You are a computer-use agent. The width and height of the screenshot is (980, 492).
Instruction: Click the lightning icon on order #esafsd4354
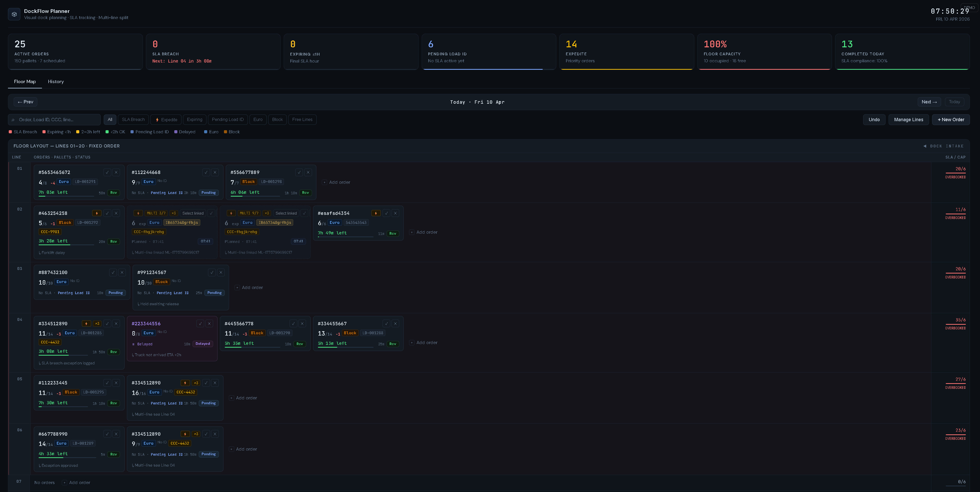pyautogui.click(x=376, y=213)
